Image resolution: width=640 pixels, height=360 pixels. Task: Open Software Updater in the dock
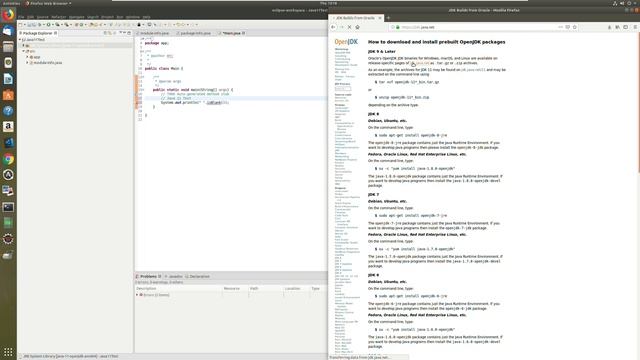coord(8,175)
